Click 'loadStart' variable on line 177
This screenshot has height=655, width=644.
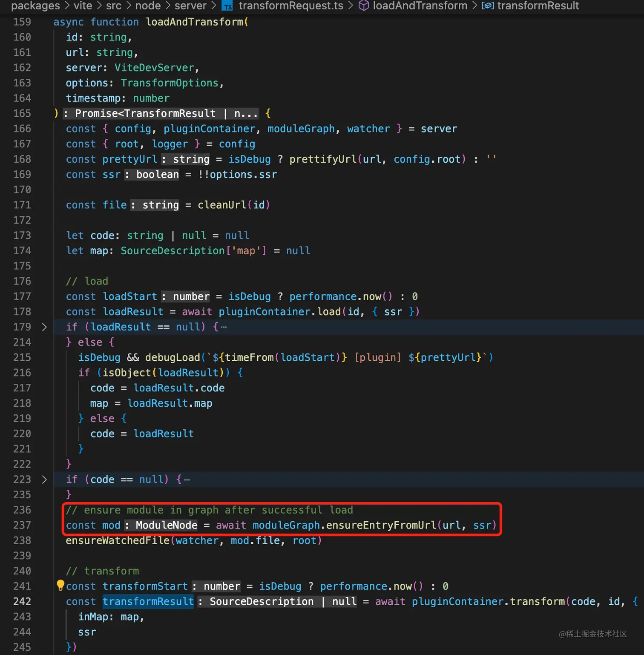click(130, 296)
